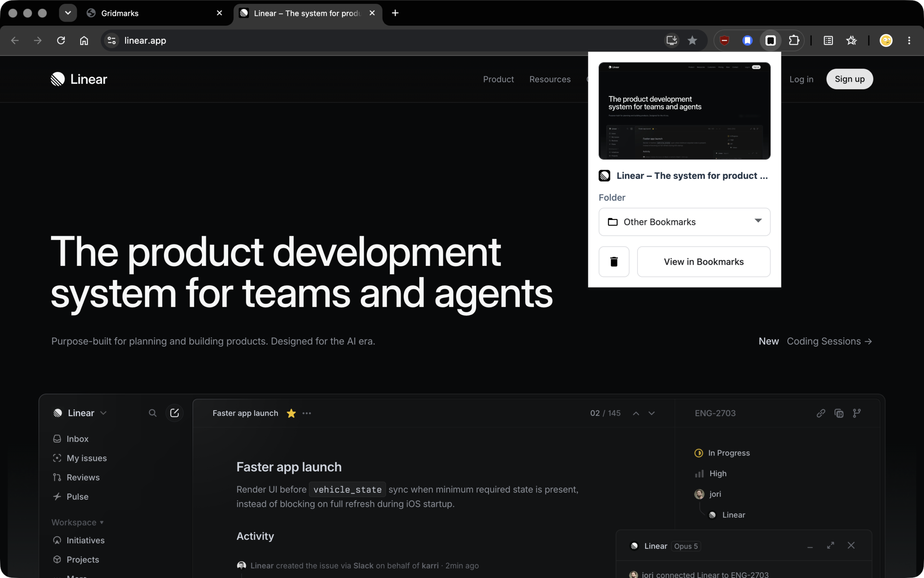
Task: Change the In Progress status
Action: point(722,453)
